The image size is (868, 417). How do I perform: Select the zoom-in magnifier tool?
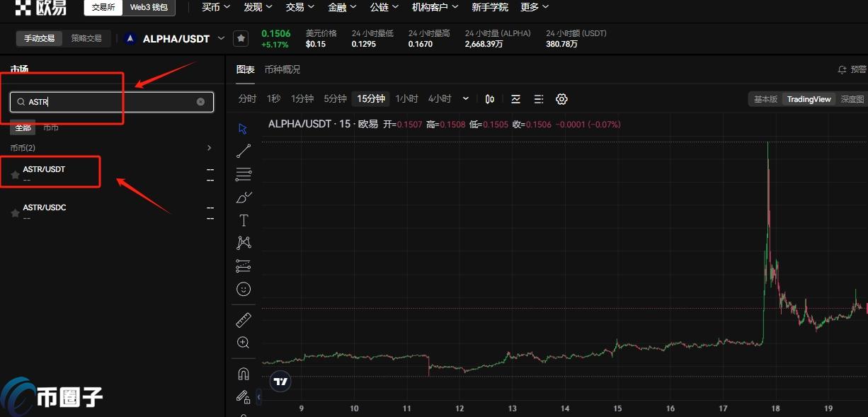pos(244,343)
